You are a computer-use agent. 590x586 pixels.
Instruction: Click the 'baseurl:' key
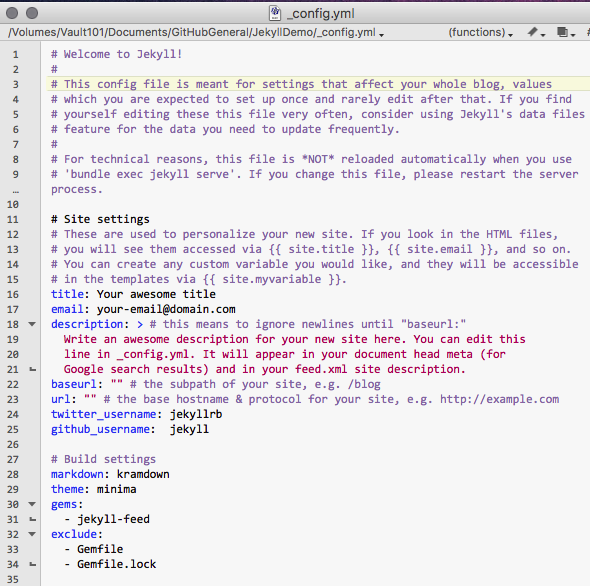[x=77, y=384]
